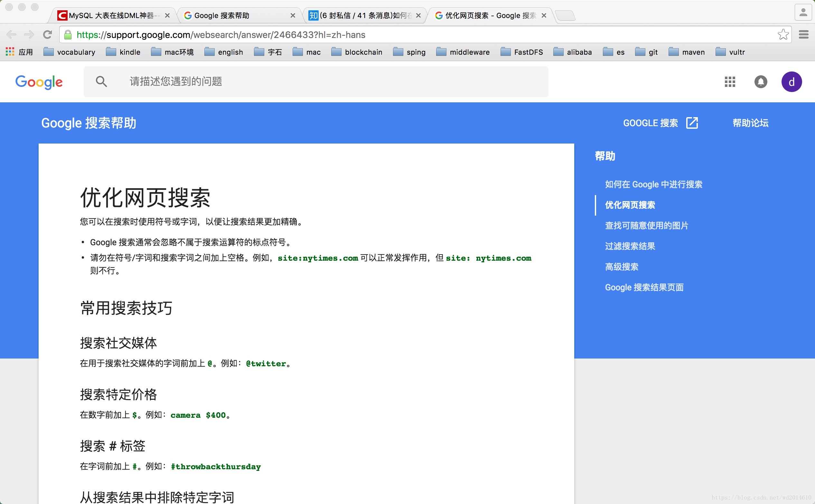Open the blockchain bookmark folder

coord(357,52)
